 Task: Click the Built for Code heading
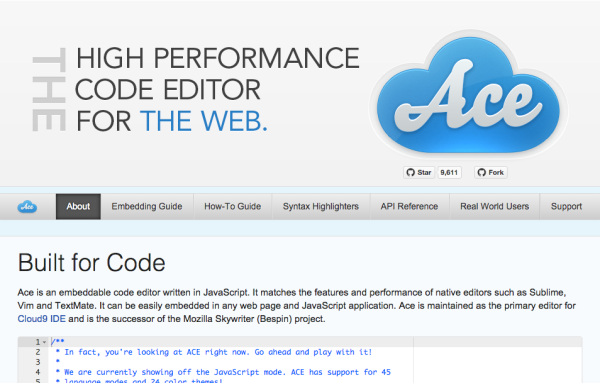tap(91, 263)
